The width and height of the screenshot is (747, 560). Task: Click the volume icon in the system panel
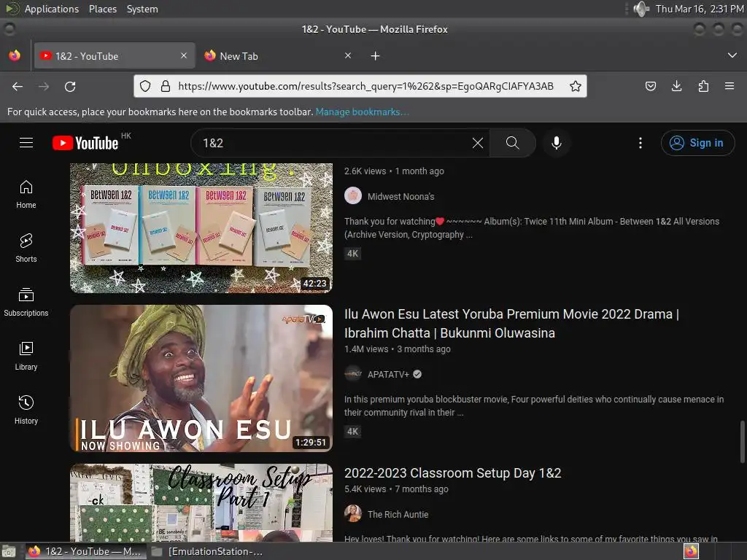click(641, 9)
